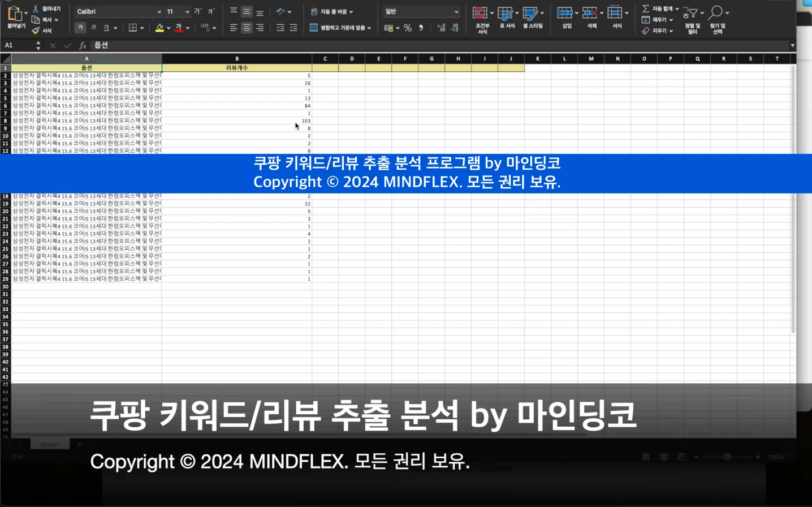Open Cell Styles (셀 스타일)
Image resolution: width=812 pixels, height=507 pixels.
[x=532, y=17]
